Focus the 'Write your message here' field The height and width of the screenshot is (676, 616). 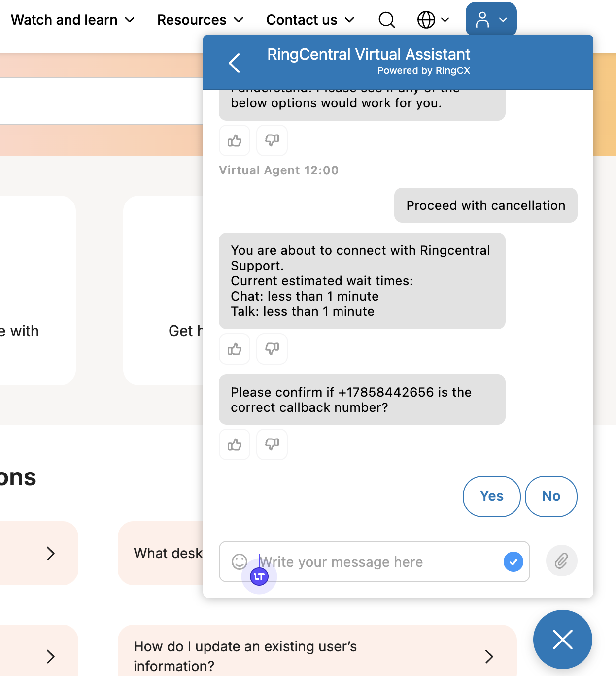coord(375,562)
